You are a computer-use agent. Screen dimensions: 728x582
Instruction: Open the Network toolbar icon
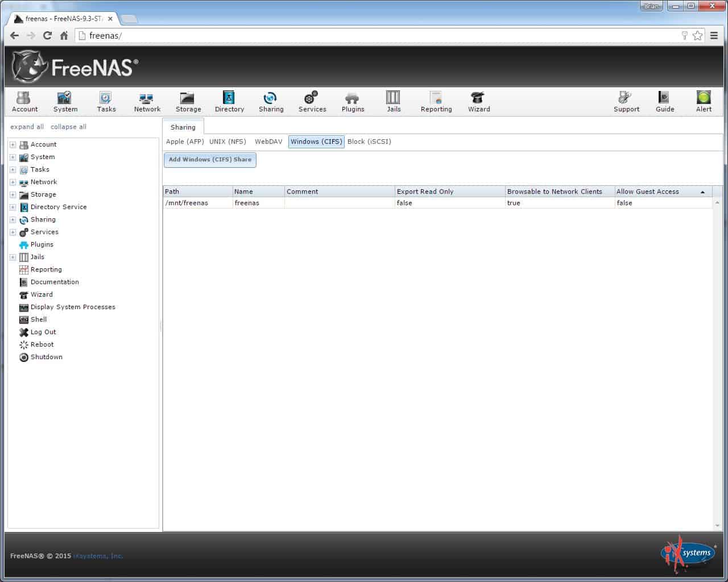pyautogui.click(x=147, y=102)
